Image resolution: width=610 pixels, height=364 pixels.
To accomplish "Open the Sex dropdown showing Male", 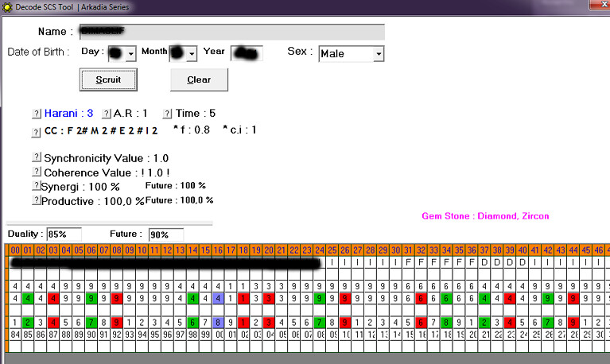I will [x=379, y=54].
